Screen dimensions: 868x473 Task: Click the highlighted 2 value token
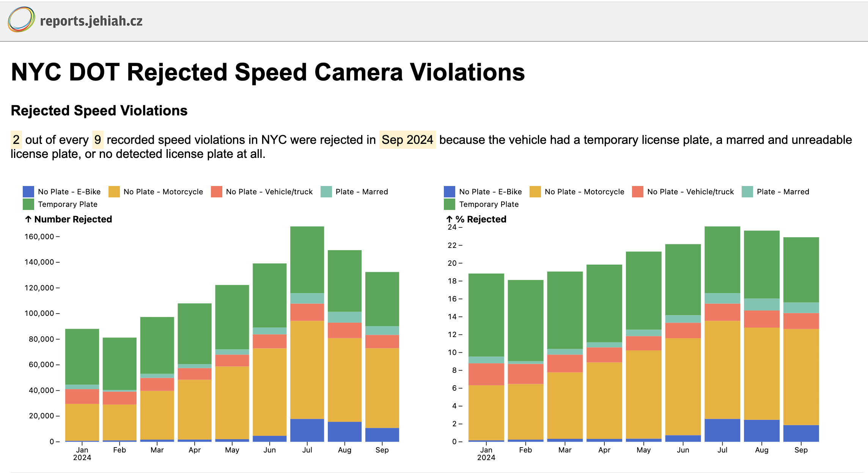(x=16, y=140)
